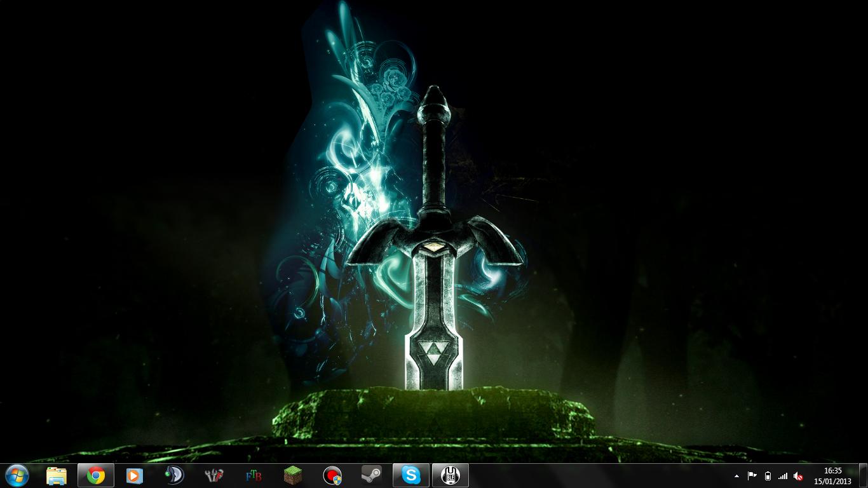Screen dimensions: 868x488
Task: Check battery status tray icon
Action: point(768,476)
